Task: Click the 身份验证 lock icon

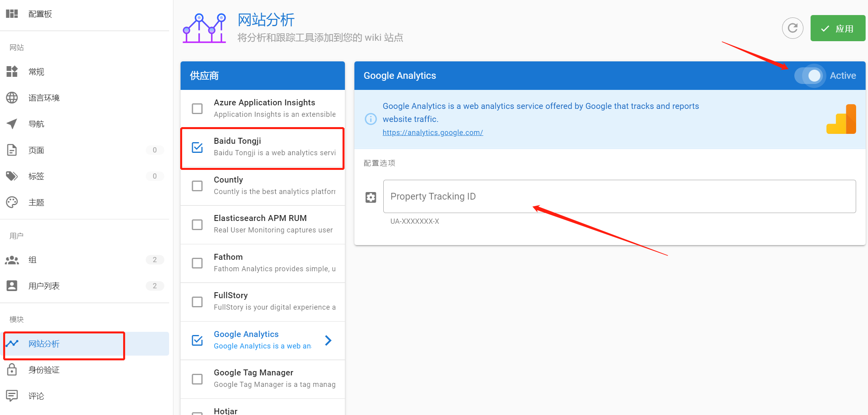Action: pos(12,369)
